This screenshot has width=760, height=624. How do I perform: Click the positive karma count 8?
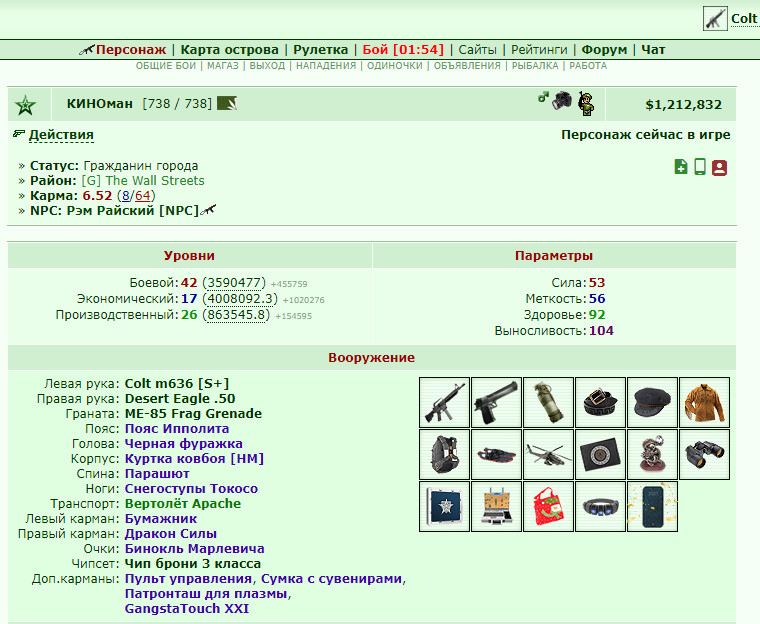[x=126, y=196]
